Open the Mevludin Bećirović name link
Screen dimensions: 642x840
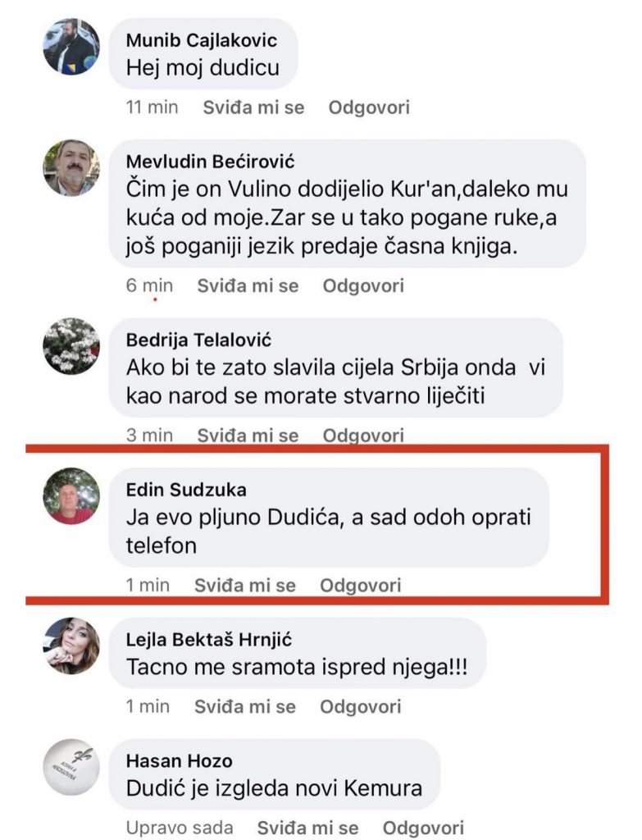[x=209, y=161]
